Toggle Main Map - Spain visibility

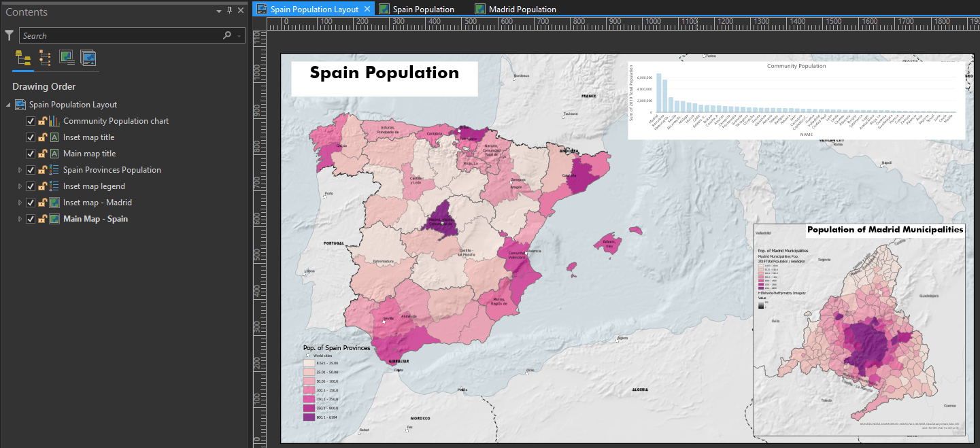31,218
